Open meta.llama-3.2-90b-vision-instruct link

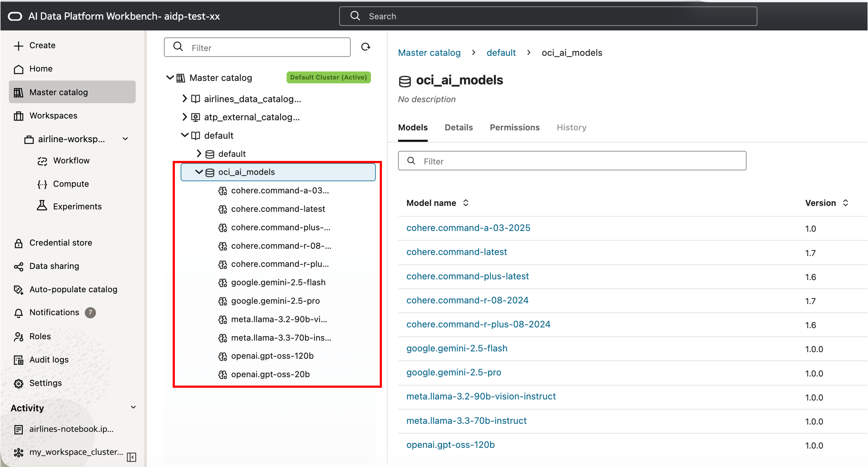(x=481, y=396)
